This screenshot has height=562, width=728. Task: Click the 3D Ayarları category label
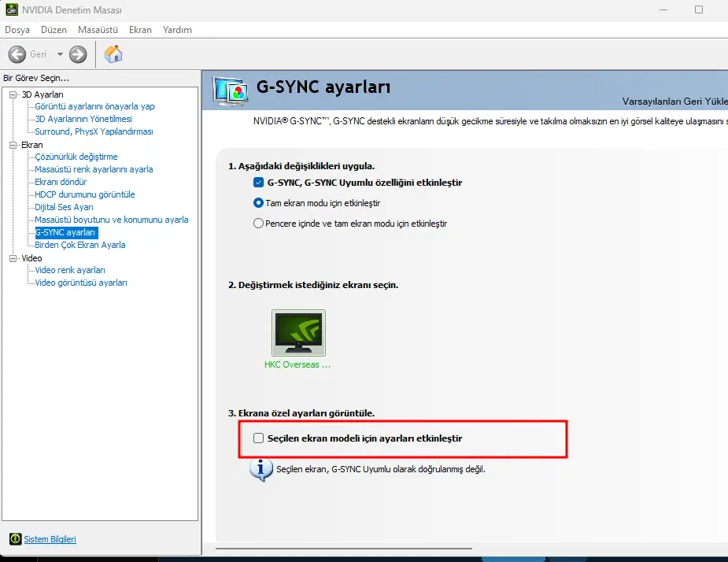tap(42, 94)
